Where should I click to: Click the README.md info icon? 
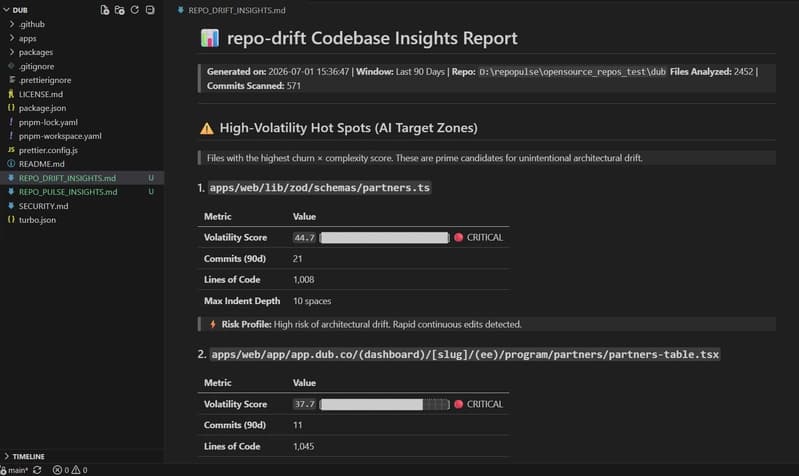pyautogui.click(x=11, y=164)
